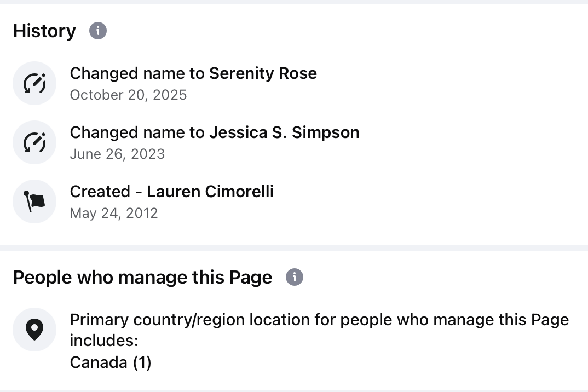Click Changed name to label above June 26
The image size is (588, 392).
point(137,132)
